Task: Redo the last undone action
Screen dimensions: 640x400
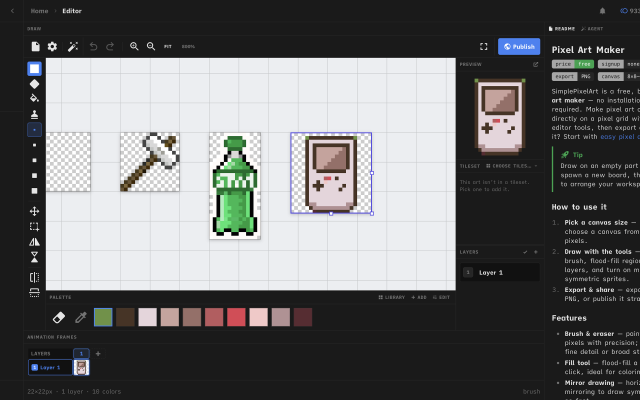Action: [110, 47]
